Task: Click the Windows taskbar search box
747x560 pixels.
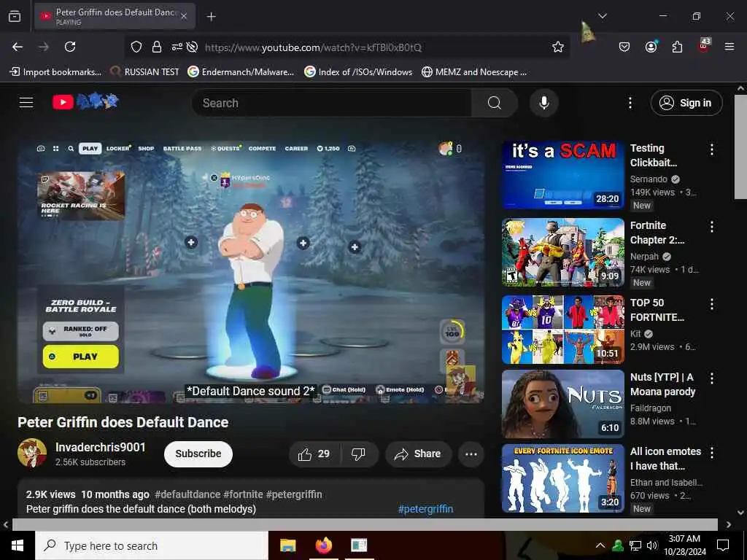Action: tap(152, 545)
